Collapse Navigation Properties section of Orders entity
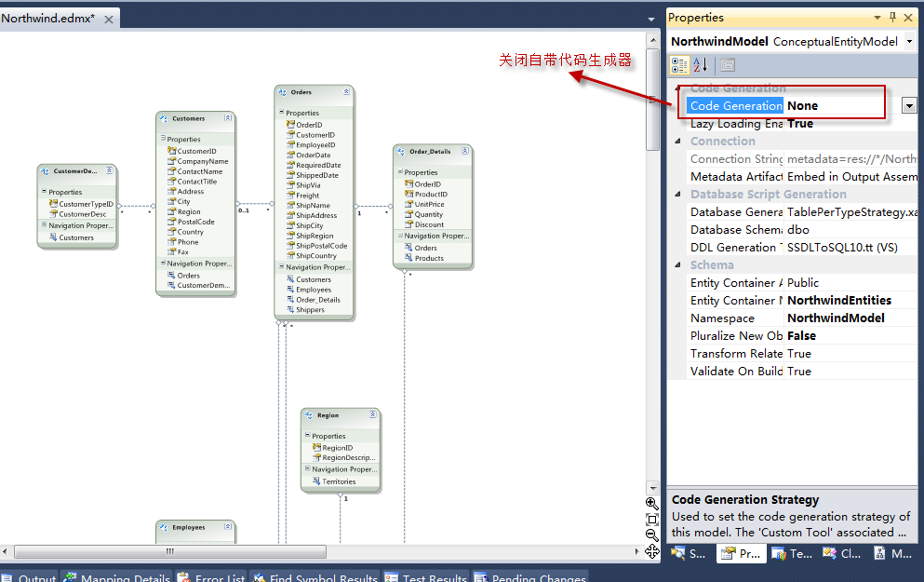The image size is (924, 582). point(282,266)
